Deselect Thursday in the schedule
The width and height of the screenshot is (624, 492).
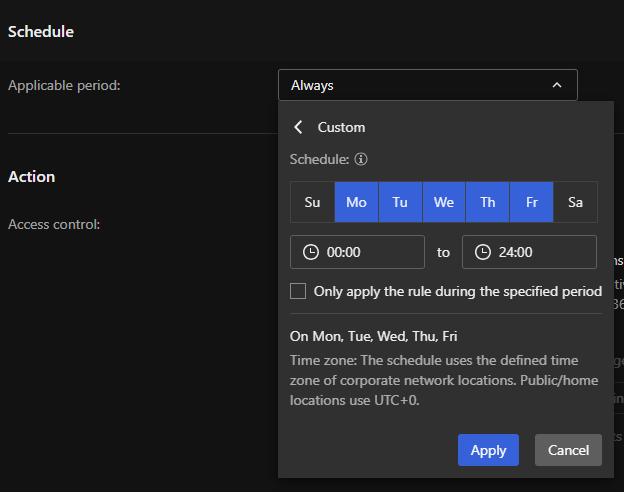point(488,202)
